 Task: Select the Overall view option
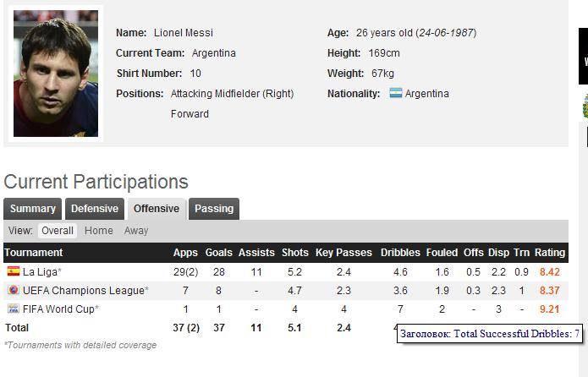[58, 231]
